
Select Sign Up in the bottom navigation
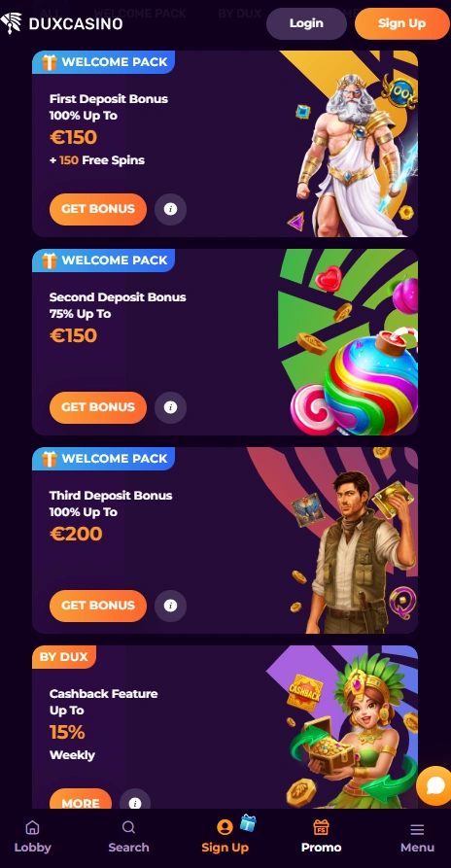pyautogui.click(x=225, y=837)
